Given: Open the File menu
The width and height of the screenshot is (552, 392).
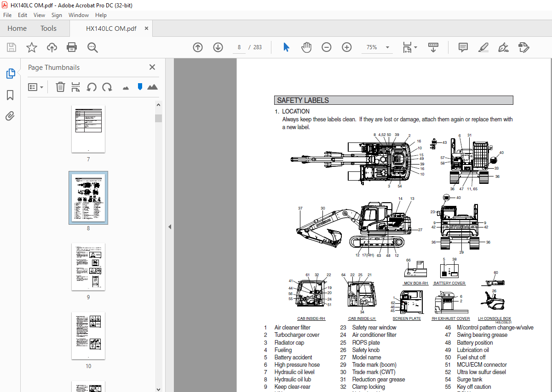Looking at the screenshot, I should 7,15.
